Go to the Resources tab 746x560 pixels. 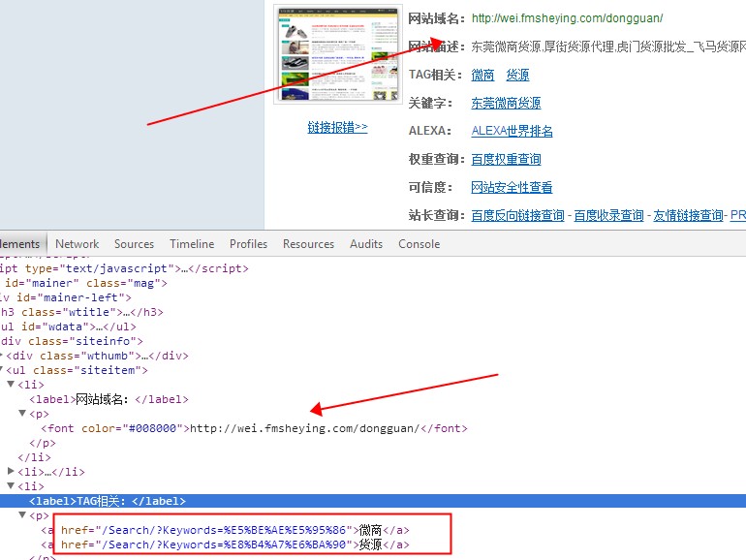tap(308, 244)
